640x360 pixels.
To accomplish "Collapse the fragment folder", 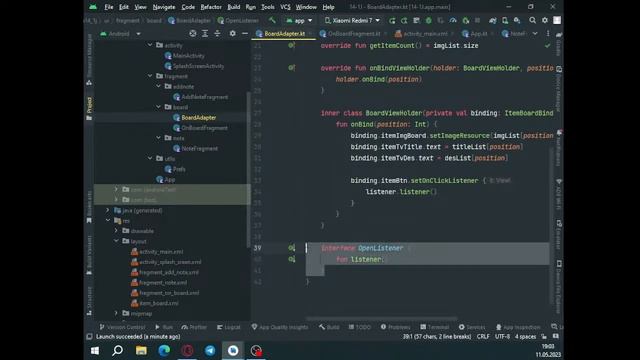I will tap(150, 76).
